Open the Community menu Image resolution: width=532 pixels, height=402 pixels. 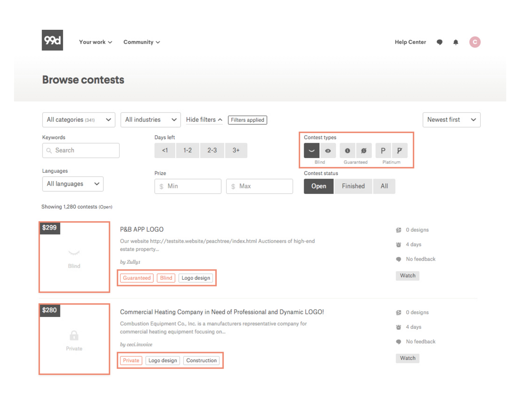(x=142, y=42)
